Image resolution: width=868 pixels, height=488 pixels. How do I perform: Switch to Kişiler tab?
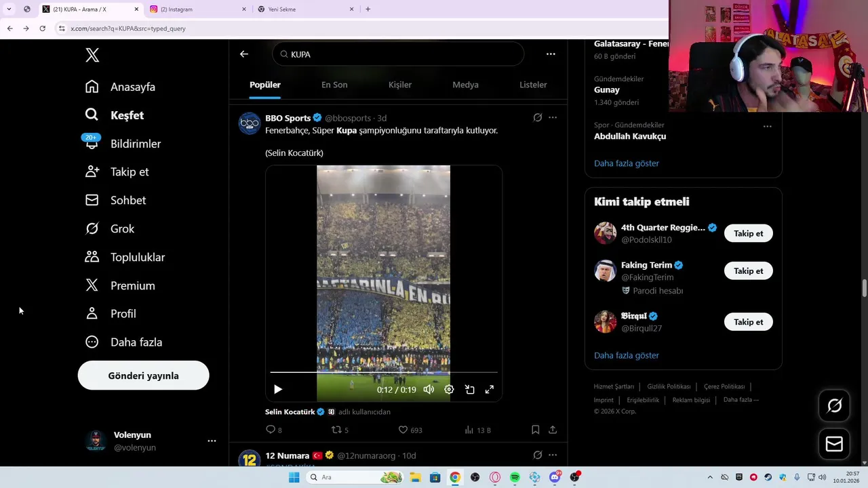click(x=400, y=85)
